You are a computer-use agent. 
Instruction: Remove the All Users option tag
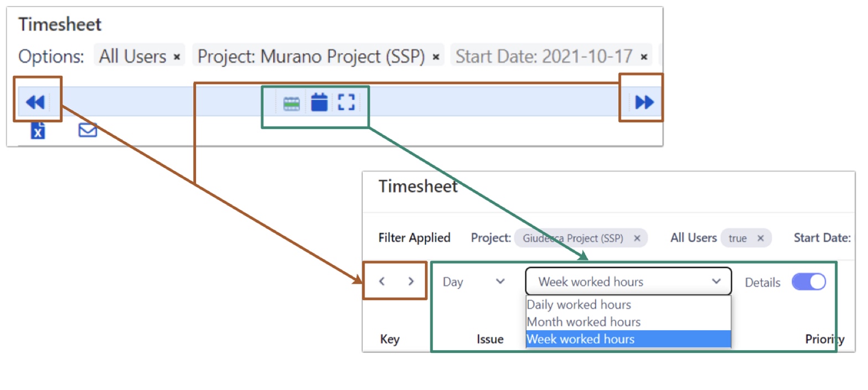click(177, 57)
